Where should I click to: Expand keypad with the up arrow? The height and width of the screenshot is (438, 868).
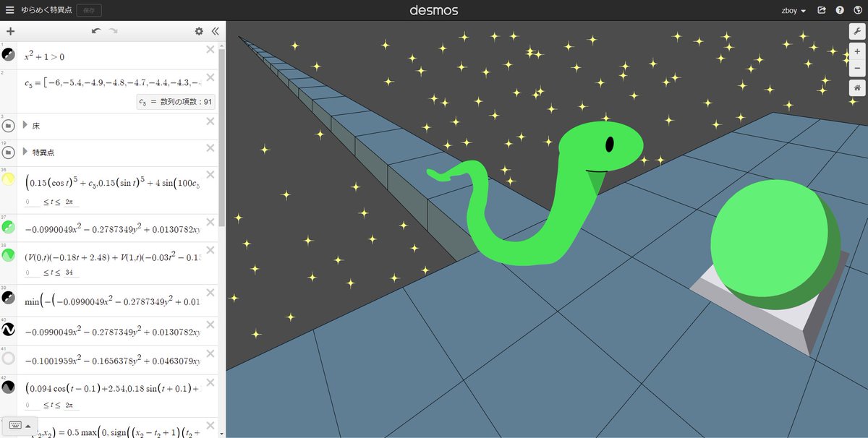coord(27,426)
